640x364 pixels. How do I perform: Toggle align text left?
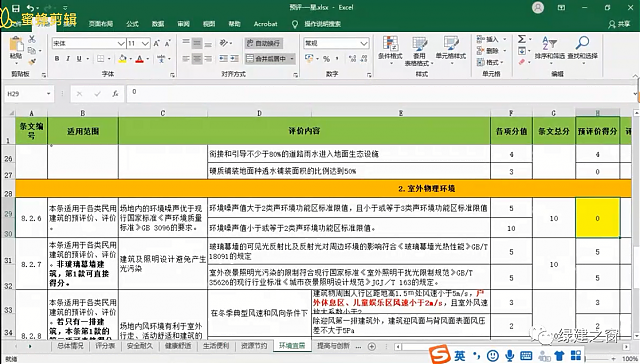(x=186, y=59)
